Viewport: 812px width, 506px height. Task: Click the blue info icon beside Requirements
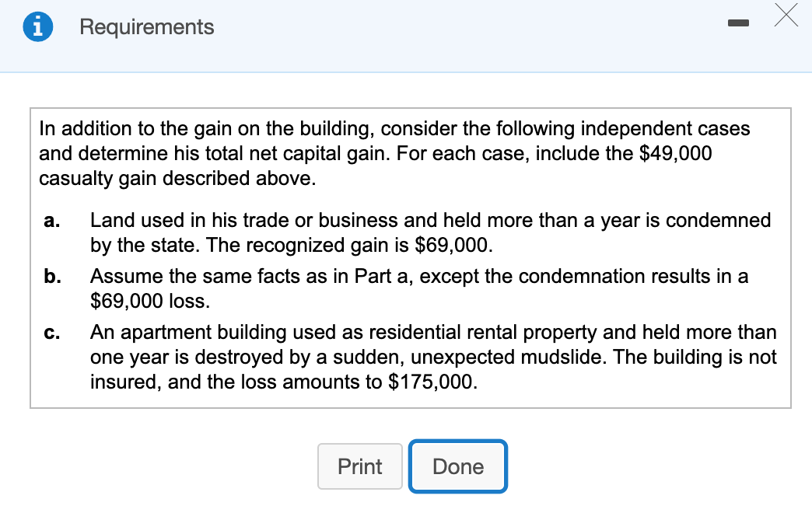pos(37,26)
